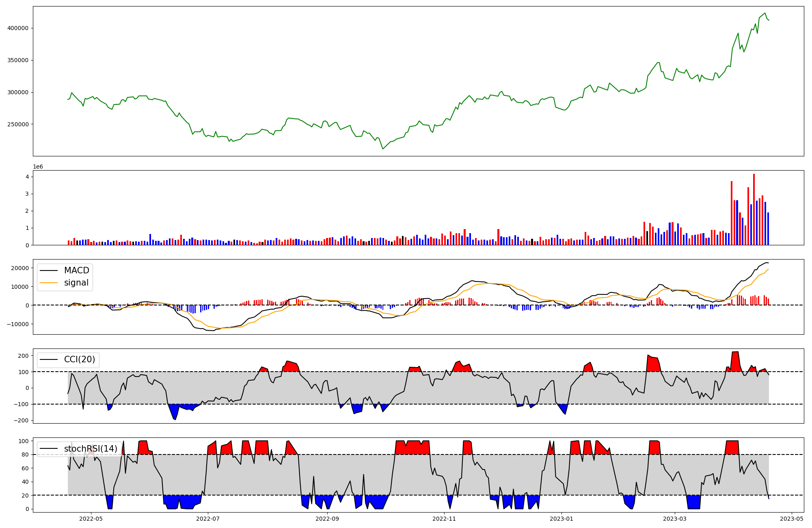Click the 20000 MACD axis label
Screen dimensions: 812x528
click(19, 268)
